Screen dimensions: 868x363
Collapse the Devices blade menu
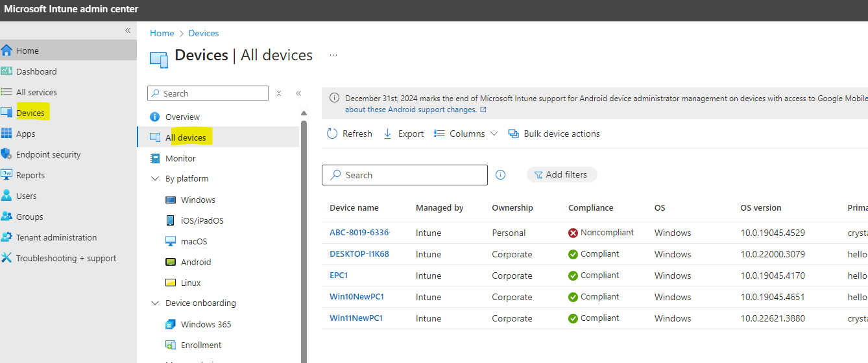click(298, 93)
